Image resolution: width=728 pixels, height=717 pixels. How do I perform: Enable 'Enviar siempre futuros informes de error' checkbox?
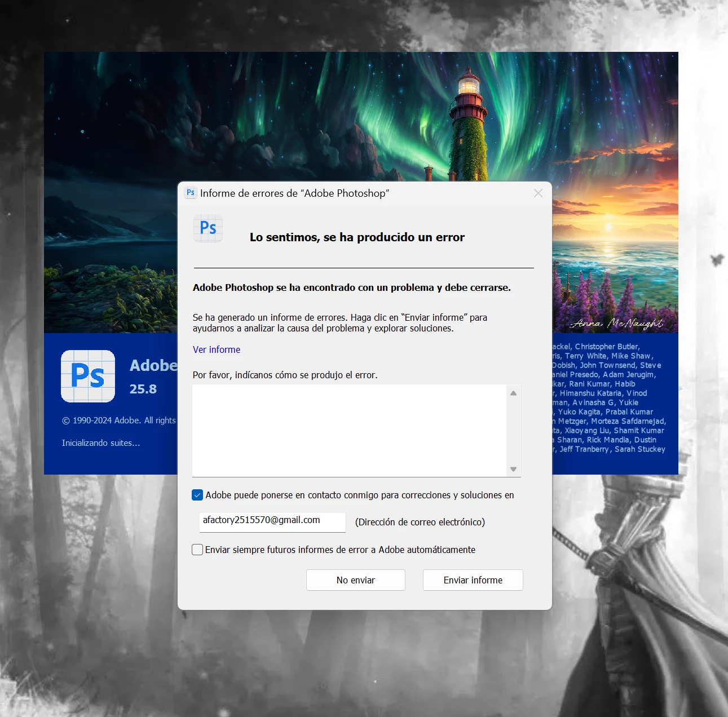197,550
